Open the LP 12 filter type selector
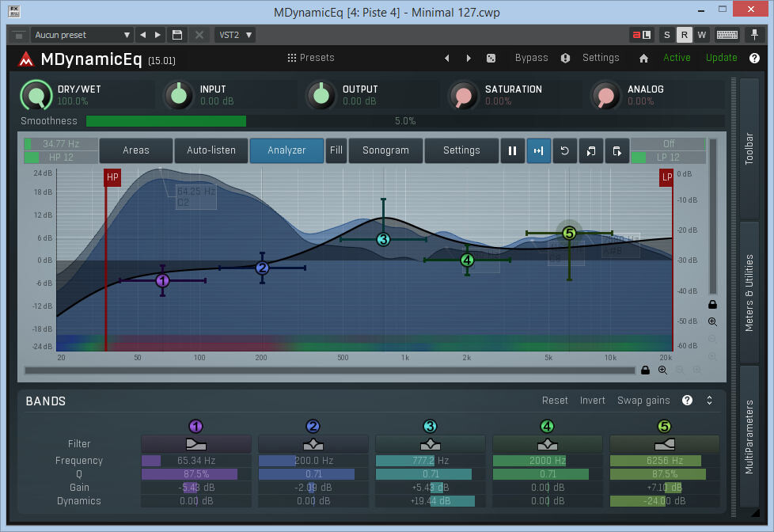This screenshot has width=774, height=532. point(669,158)
